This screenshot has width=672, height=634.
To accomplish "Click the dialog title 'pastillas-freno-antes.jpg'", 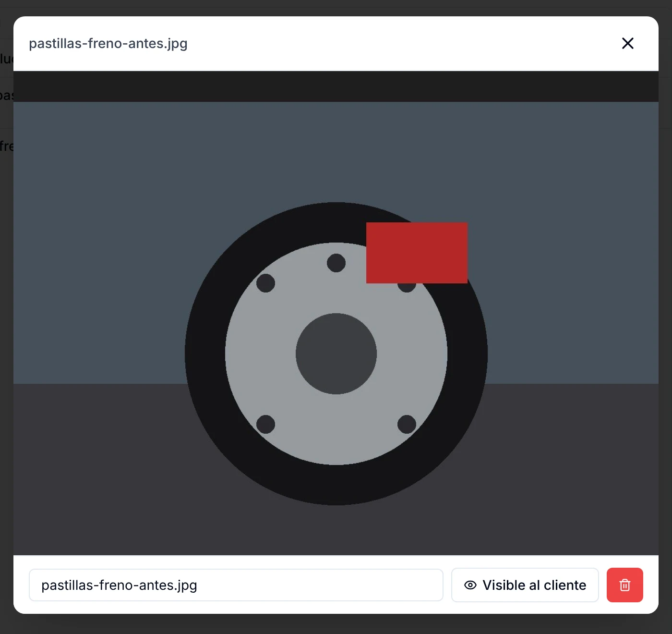I will [108, 43].
